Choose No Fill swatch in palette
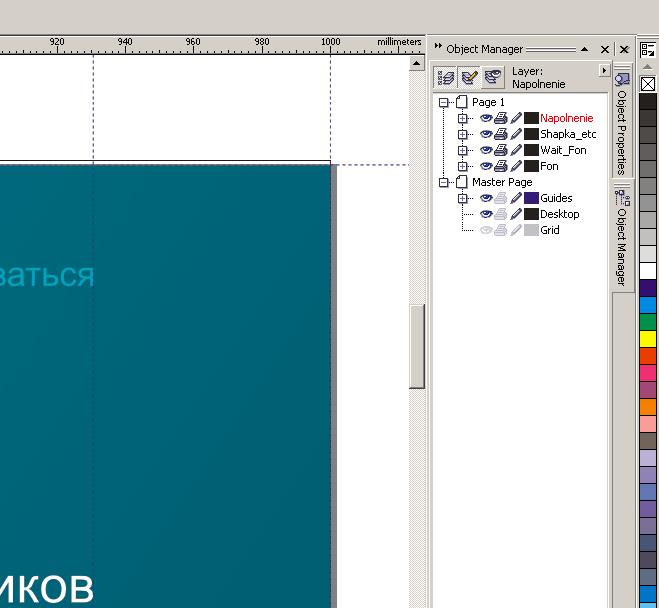 (648, 84)
